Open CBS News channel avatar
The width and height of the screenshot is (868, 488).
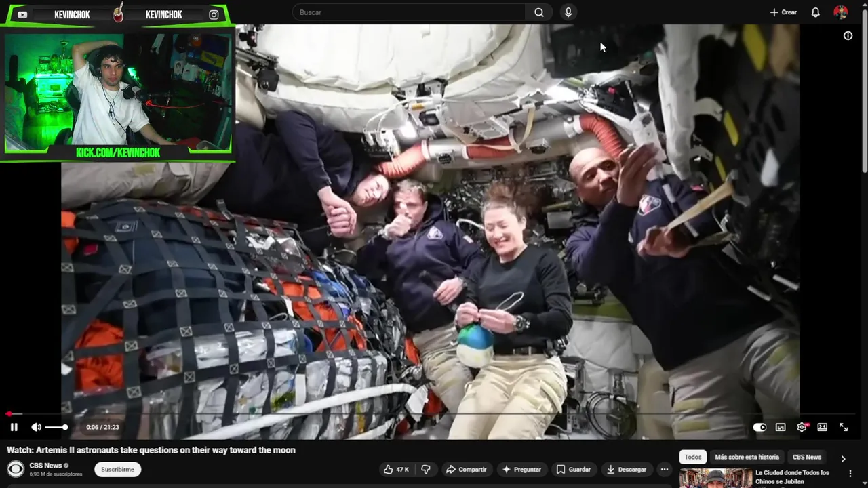click(16, 469)
